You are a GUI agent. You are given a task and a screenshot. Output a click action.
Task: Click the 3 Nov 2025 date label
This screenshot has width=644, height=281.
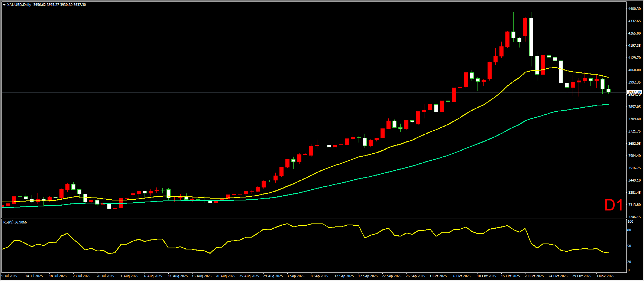click(x=605, y=276)
